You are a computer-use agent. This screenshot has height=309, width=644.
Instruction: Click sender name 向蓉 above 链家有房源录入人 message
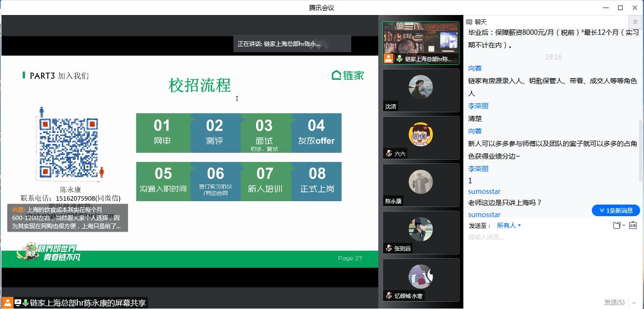[x=475, y=68]
